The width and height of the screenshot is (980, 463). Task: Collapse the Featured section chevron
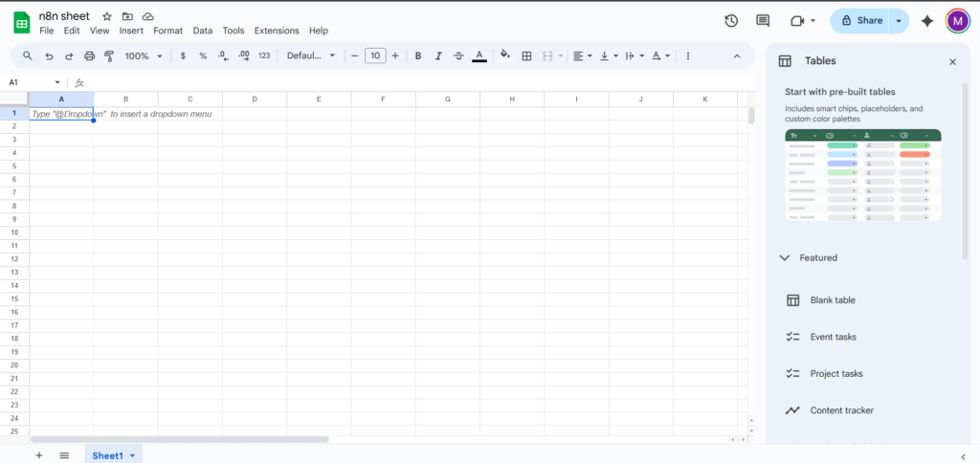pyautogui.click(x=785, y=257)
